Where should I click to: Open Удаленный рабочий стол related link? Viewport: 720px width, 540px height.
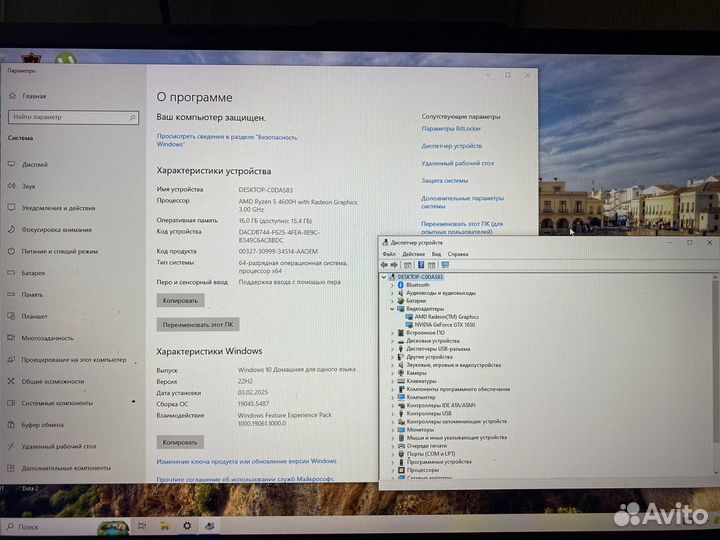458,163
